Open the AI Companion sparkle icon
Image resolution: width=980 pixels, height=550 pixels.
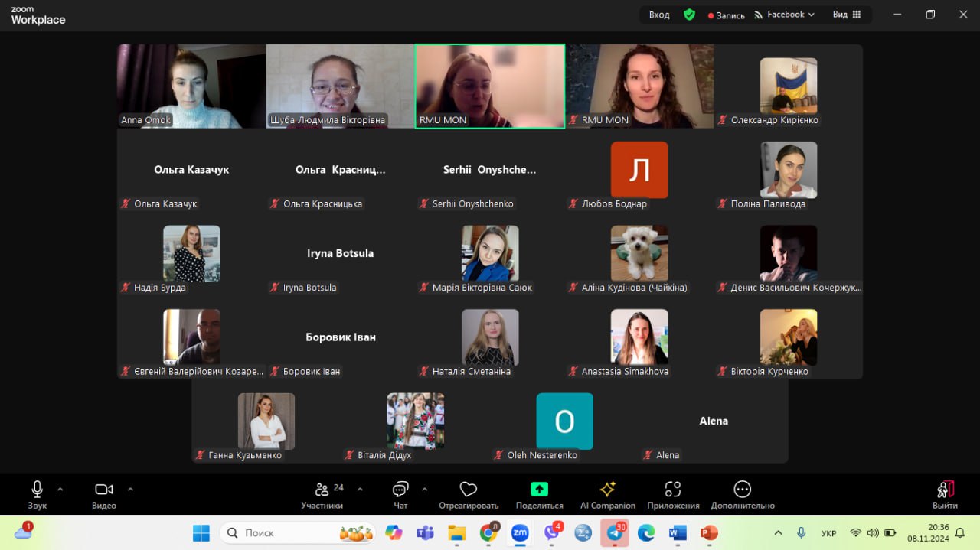tap(608, 490)
